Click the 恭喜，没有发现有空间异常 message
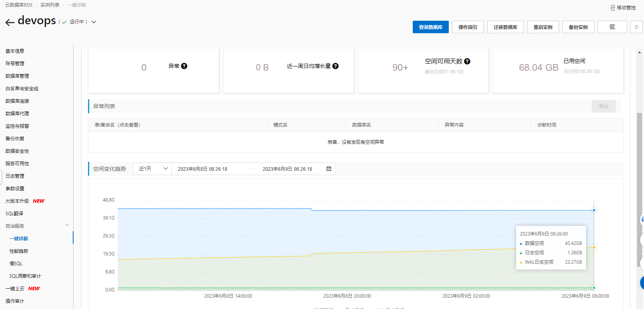644x309 pixels. tap(356, 142)
